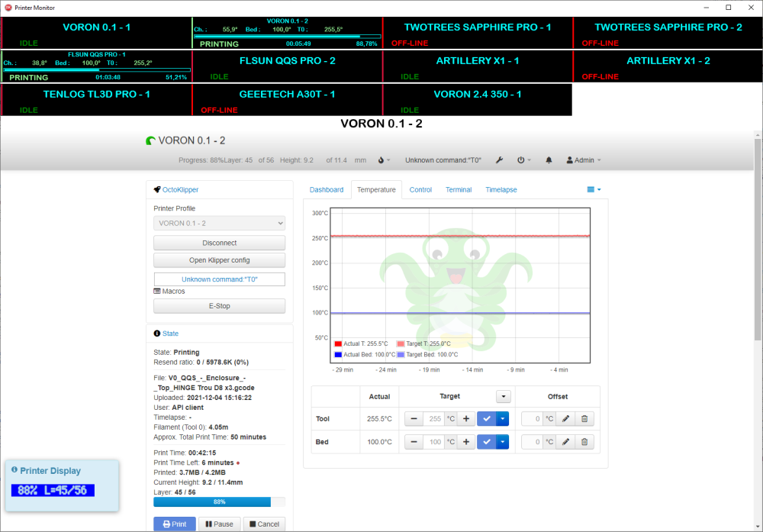Confirm Bed target temperature with checkmark

tap(487, 442)
